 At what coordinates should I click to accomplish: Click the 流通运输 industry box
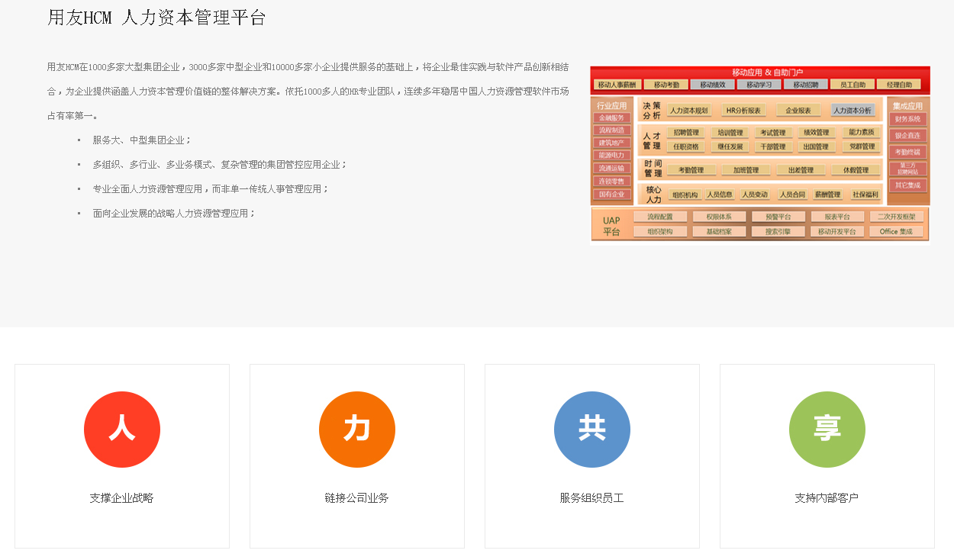click(611, 169)
